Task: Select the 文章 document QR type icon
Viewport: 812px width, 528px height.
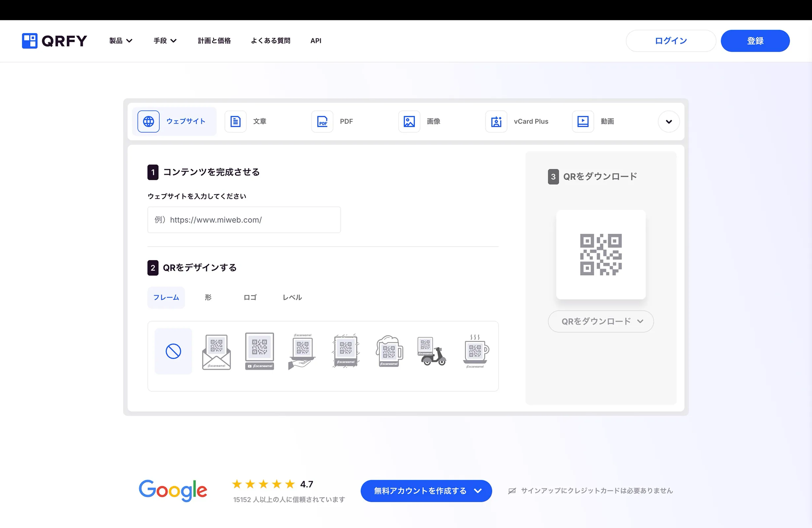Action: tap(235, 121)
